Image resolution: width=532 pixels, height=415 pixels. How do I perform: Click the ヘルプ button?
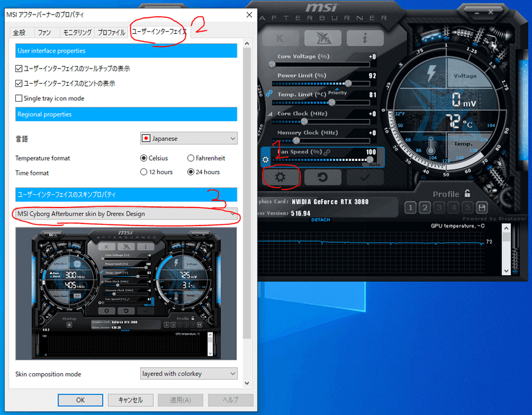click(231, 400)
